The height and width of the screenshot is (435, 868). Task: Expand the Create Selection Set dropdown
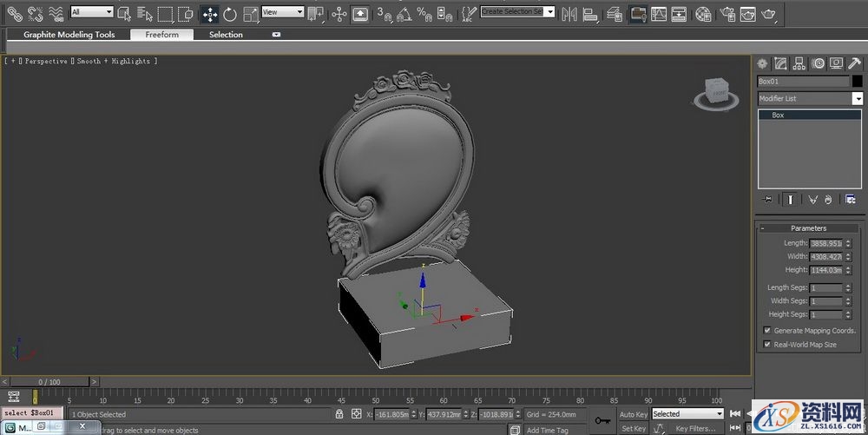point(549,12)
